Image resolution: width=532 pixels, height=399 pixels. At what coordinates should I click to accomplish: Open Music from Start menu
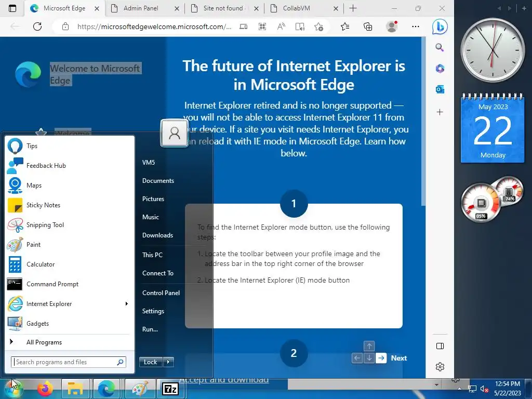(151, 217)
